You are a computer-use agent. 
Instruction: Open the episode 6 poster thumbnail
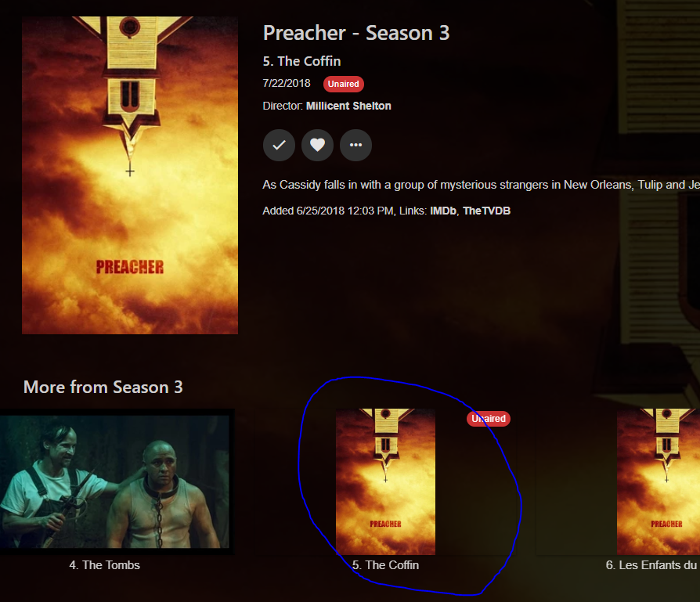[x=659, y=482]
